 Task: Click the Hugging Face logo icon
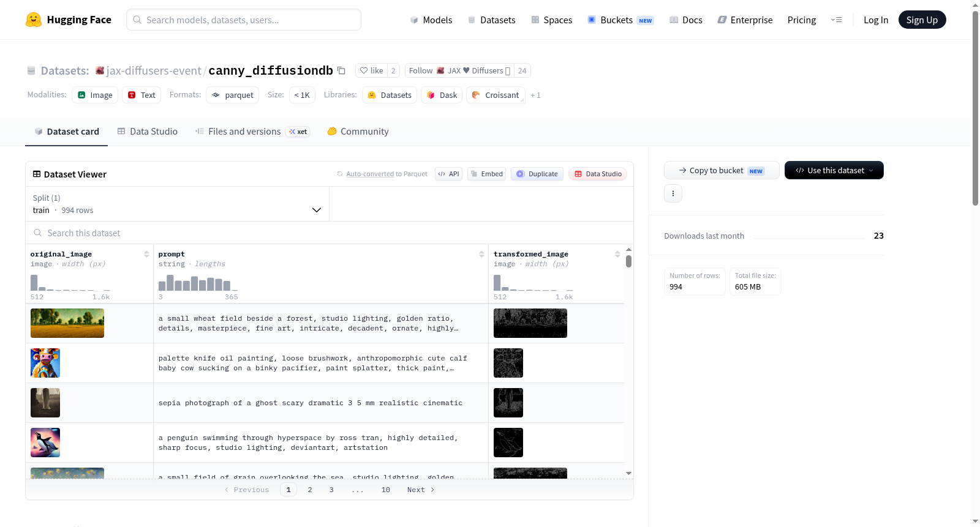coord(34,20)
